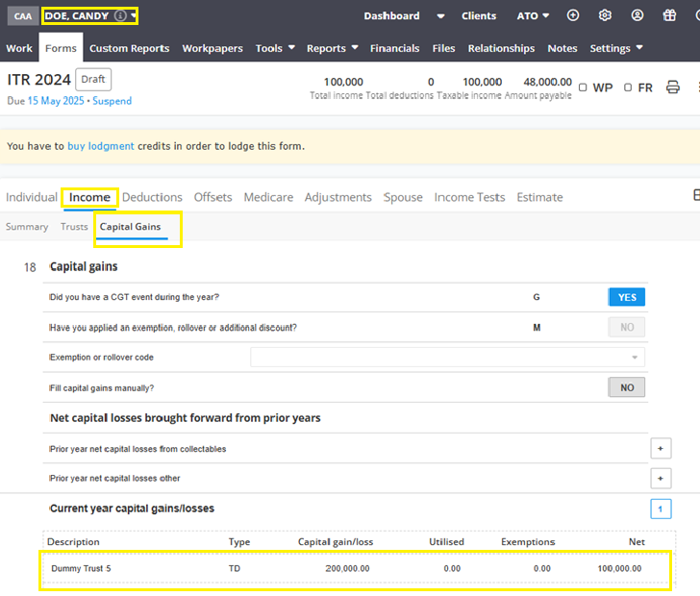The height and width of the screenshot is (596, 700).
Task: Open Custom Reports
Action: 130,48
